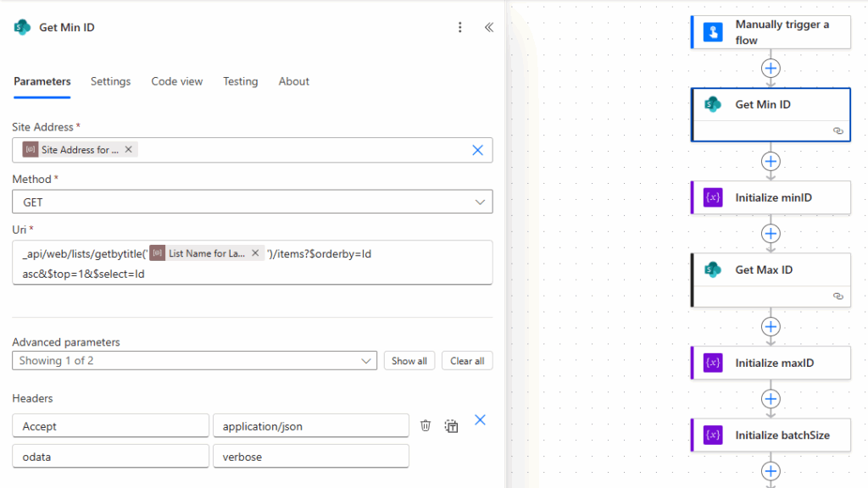
Task: Select the Initialize maxID action card
Action: point(771,363)
